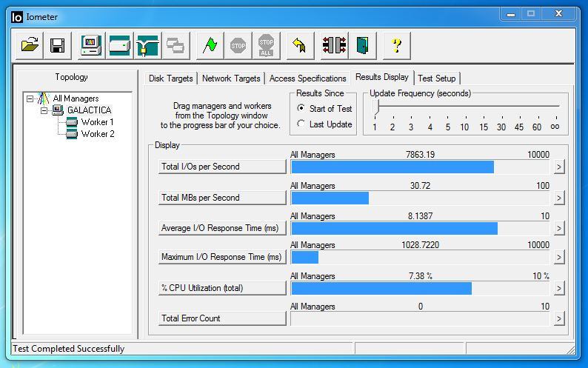Maximize the Iometer window
Image resolution: width=588 pixels, height=368 pixels.
531,13
